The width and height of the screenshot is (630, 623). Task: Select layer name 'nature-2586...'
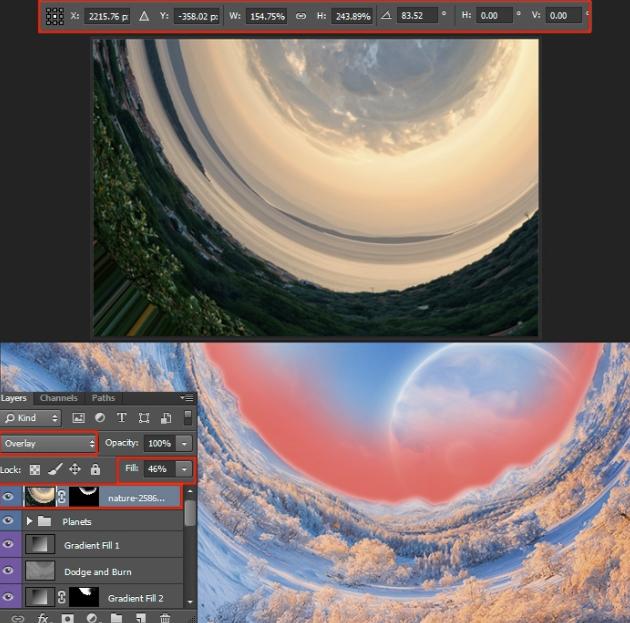(x=136, y=498)
